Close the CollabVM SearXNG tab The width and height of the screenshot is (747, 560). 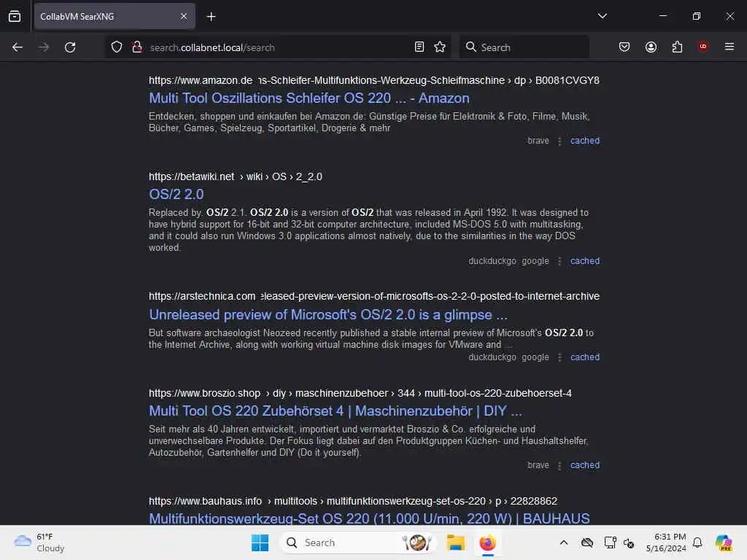tap(184, 16)
